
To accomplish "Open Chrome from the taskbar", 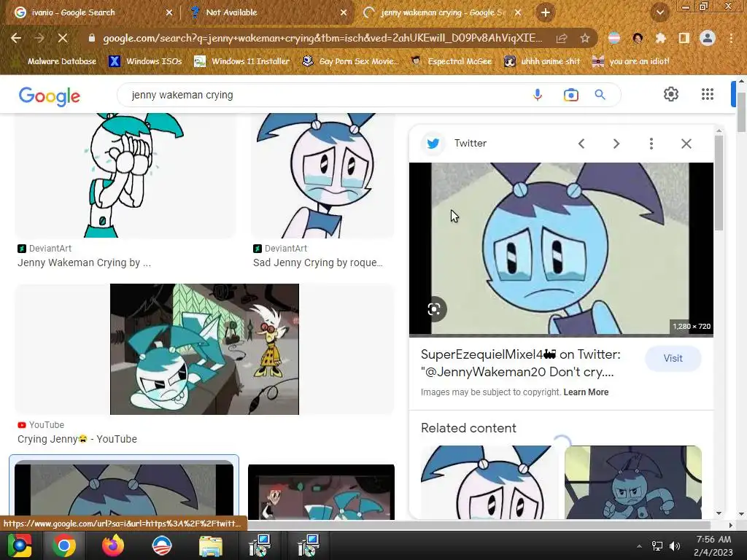I will (x=63, y=545).
